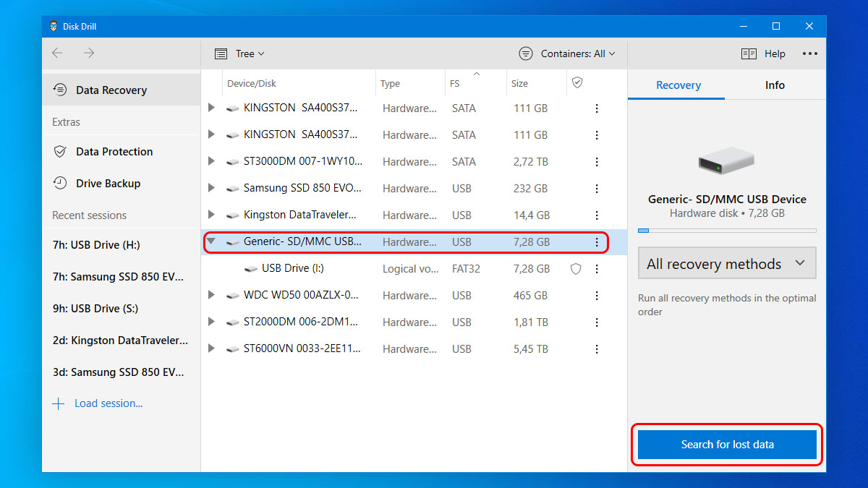The height and width of the screenshot is (488, 868).
Task: Click the Help label in toolbar
Action: [775, 53]
